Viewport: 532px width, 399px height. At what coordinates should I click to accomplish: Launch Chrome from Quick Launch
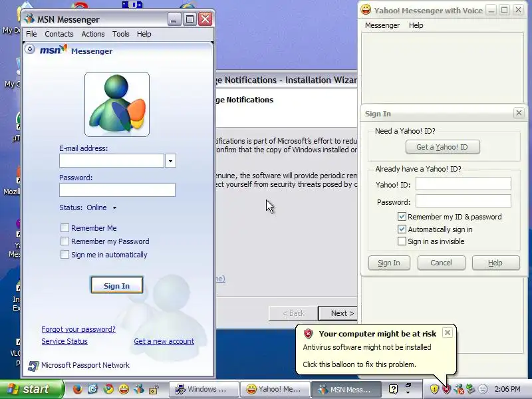[x=108, y=389]
